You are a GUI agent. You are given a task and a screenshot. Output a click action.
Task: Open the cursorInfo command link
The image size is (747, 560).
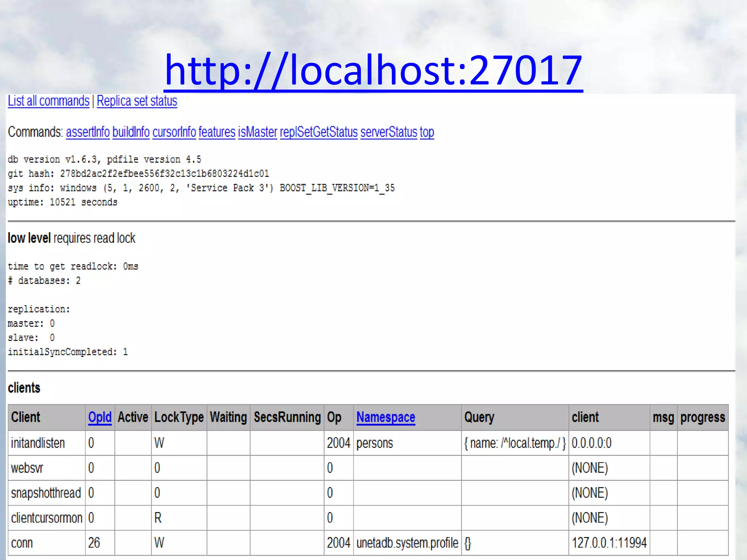(x=174, y=132)
